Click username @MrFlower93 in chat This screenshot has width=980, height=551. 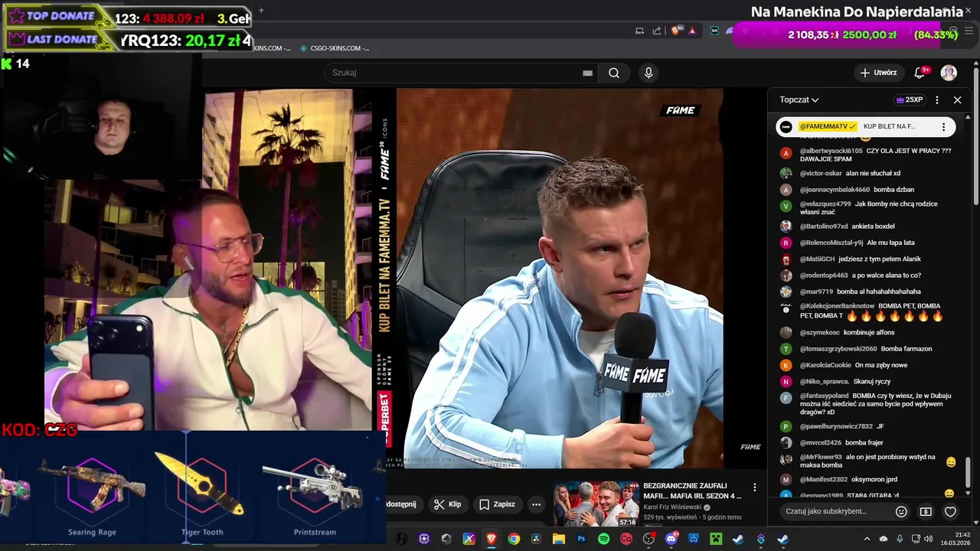point(821,457)
